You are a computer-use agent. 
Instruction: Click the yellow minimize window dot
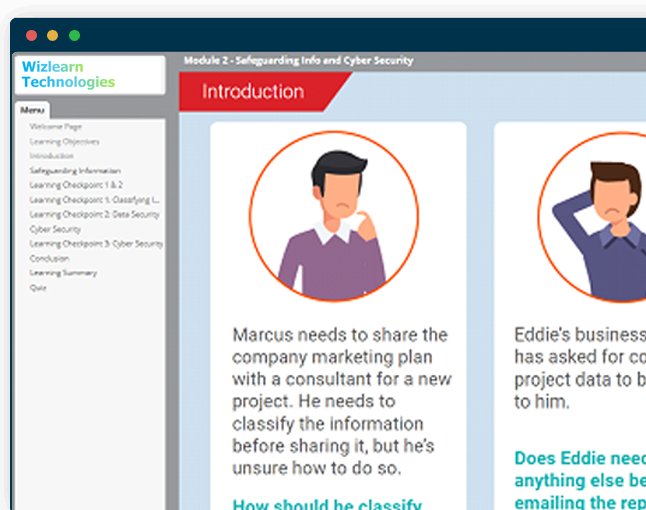[x=53, y=35]
